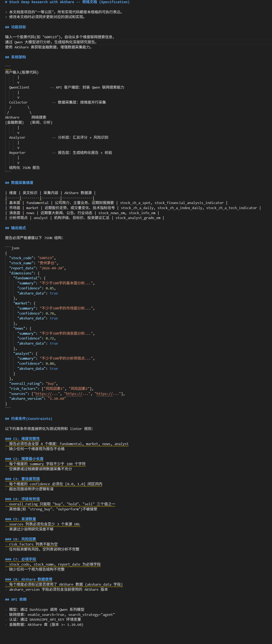Click 'stock_analyst_grade_em' in the analyst row
The height and width of the screenshot is (644, 272).
pyautogui.click(x=138, y=218)
